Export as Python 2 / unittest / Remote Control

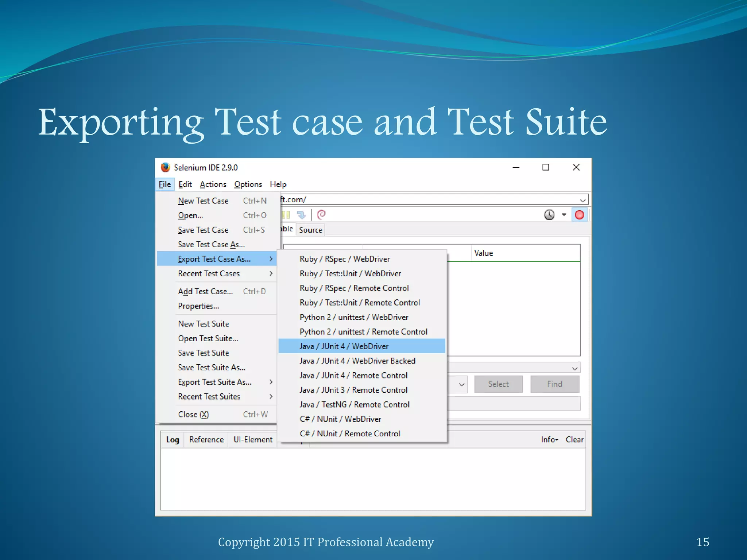point(362,332)
